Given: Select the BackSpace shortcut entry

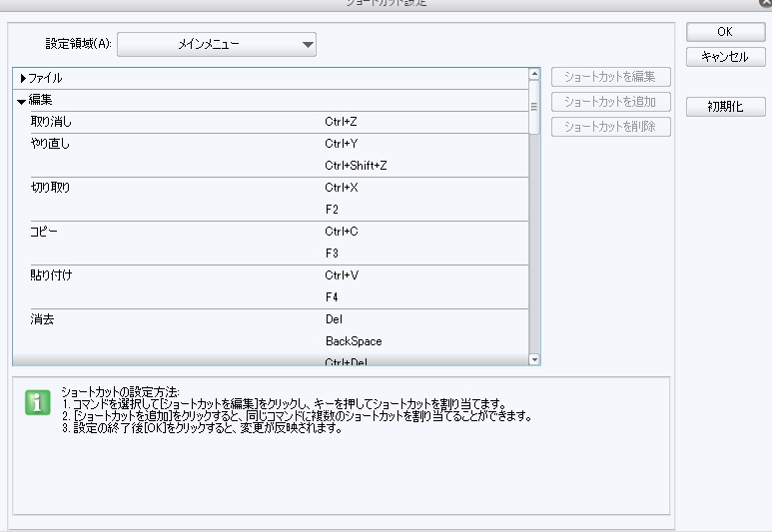Looking at the screenshot, I should [354, 341].
